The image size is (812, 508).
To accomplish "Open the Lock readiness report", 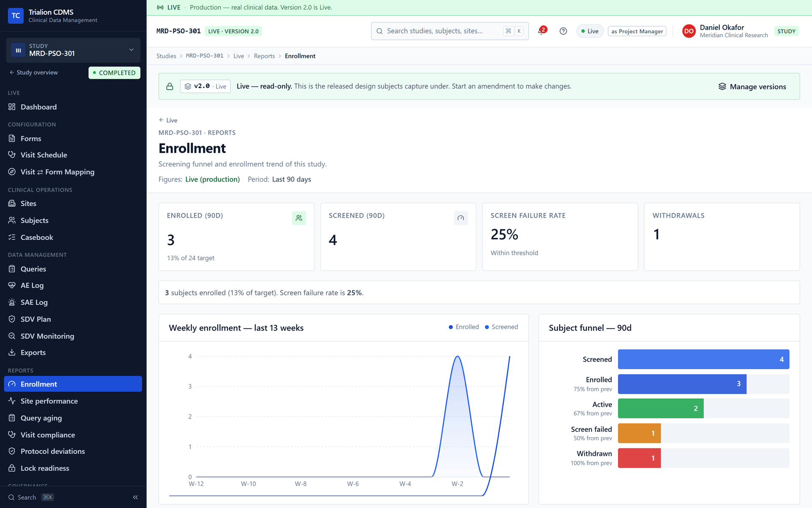I will click(73, 468).
